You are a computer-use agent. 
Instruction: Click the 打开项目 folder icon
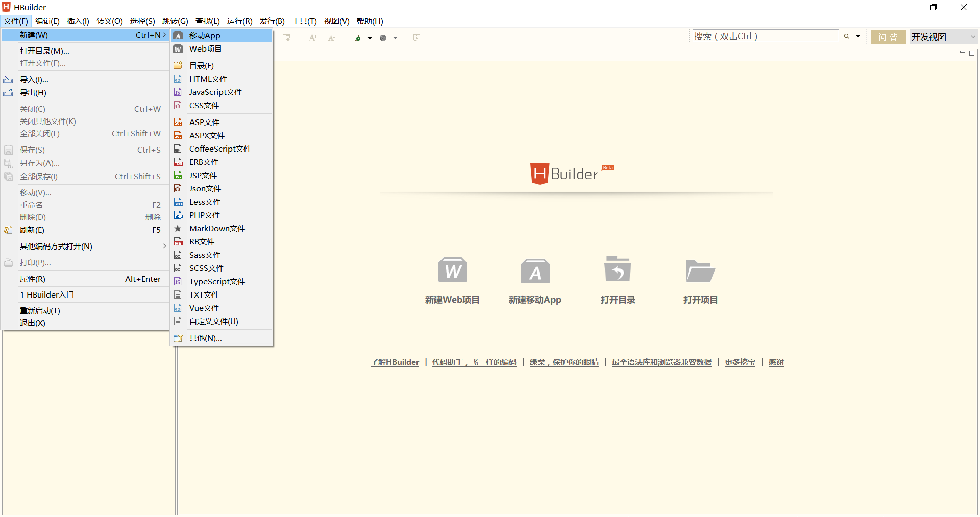click(700, 270)
